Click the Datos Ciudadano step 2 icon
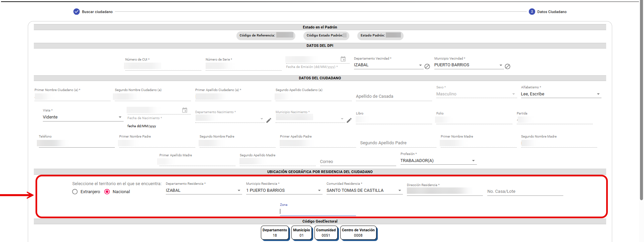Viewport: 644px width, 242px height. coord(532,12)
